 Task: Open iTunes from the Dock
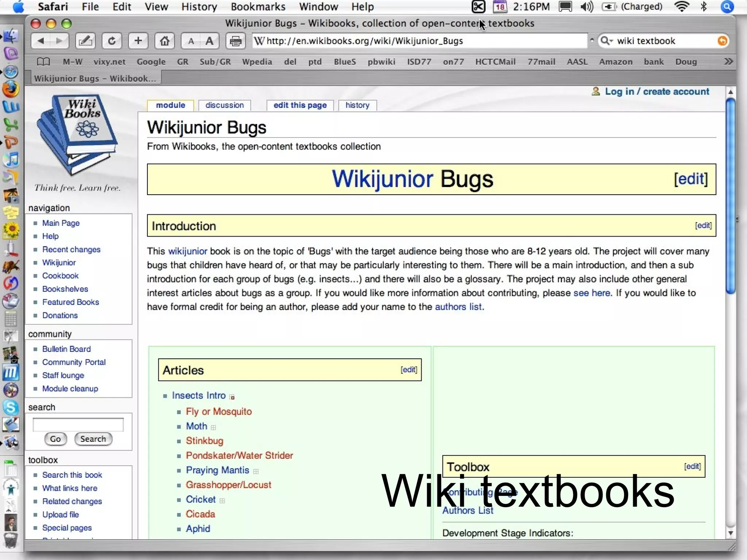point(11,160)
